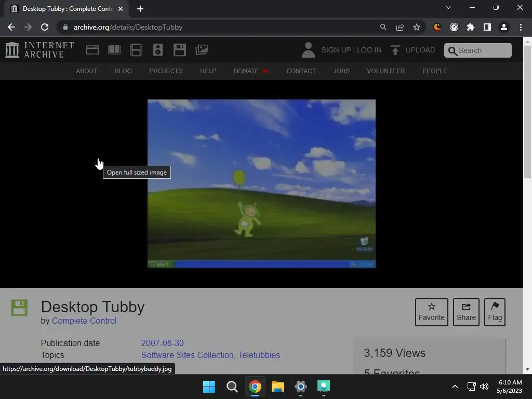
Task: Open the Audio speaker icon
Action: coord(158,50)
